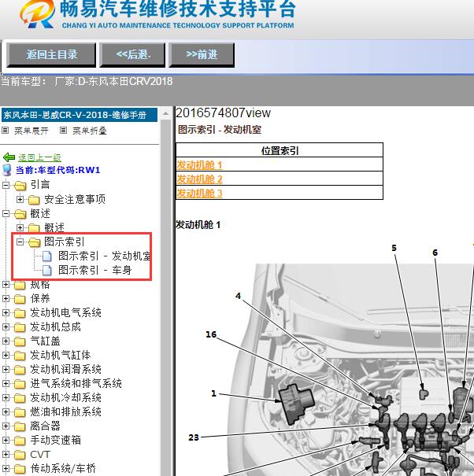
Task: Expand the 规格 node
Action: pos(6,284)
